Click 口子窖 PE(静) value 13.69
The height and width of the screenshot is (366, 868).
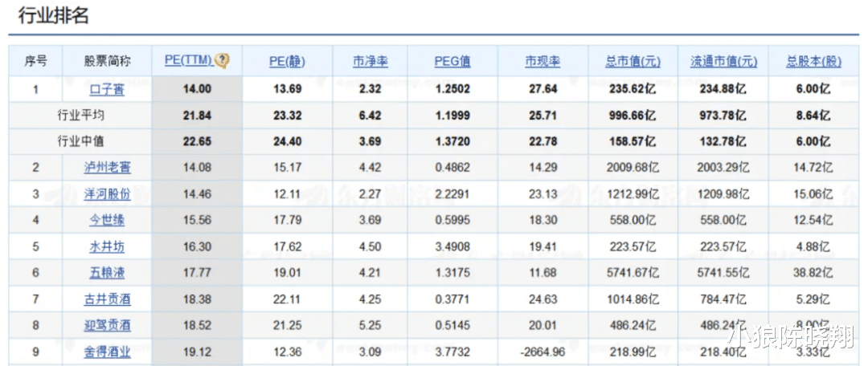(x=287, y=89)
